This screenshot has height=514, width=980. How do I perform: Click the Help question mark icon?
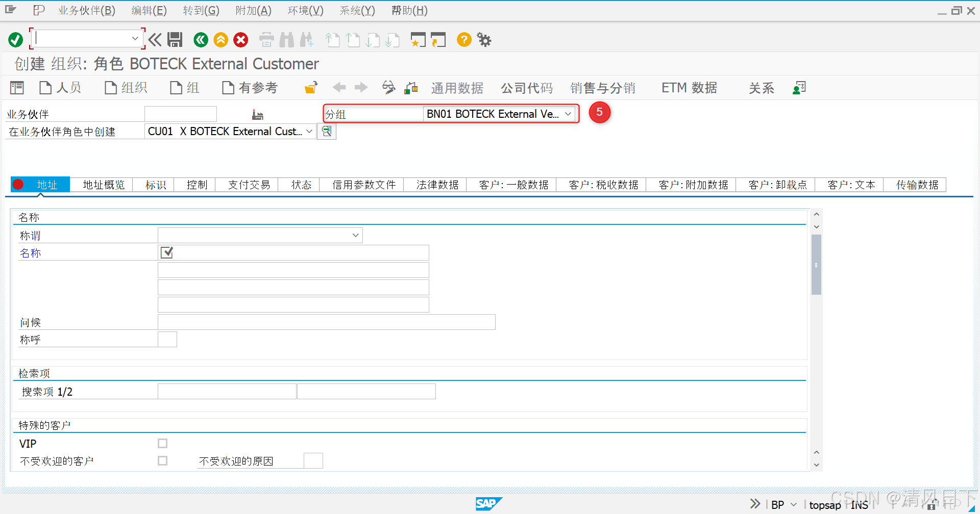click(463, 40)
